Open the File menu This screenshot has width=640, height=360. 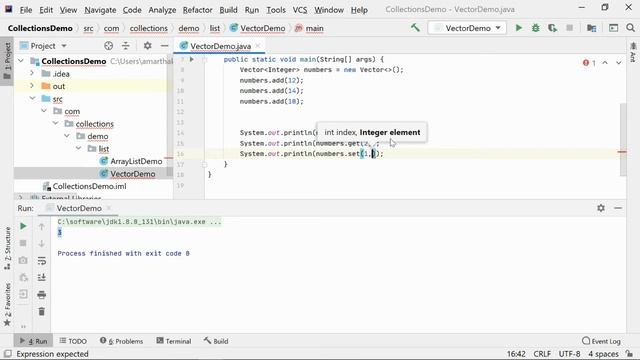[26, 9]
